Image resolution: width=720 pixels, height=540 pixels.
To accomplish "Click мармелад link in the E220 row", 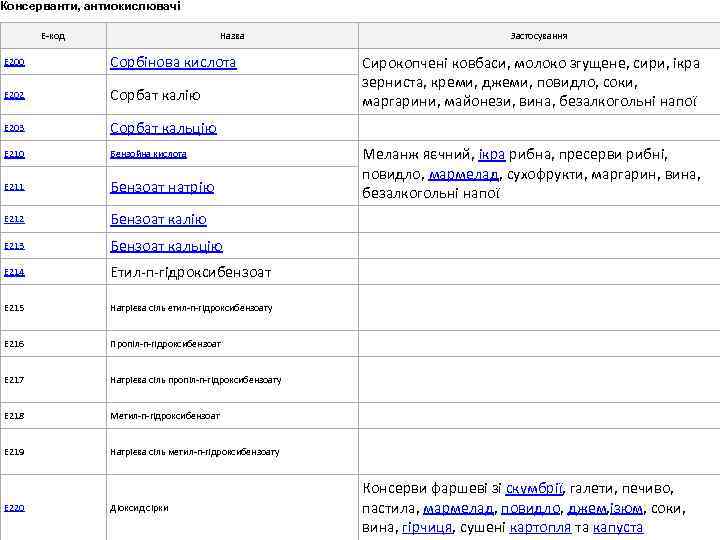I will coord(458,508).
